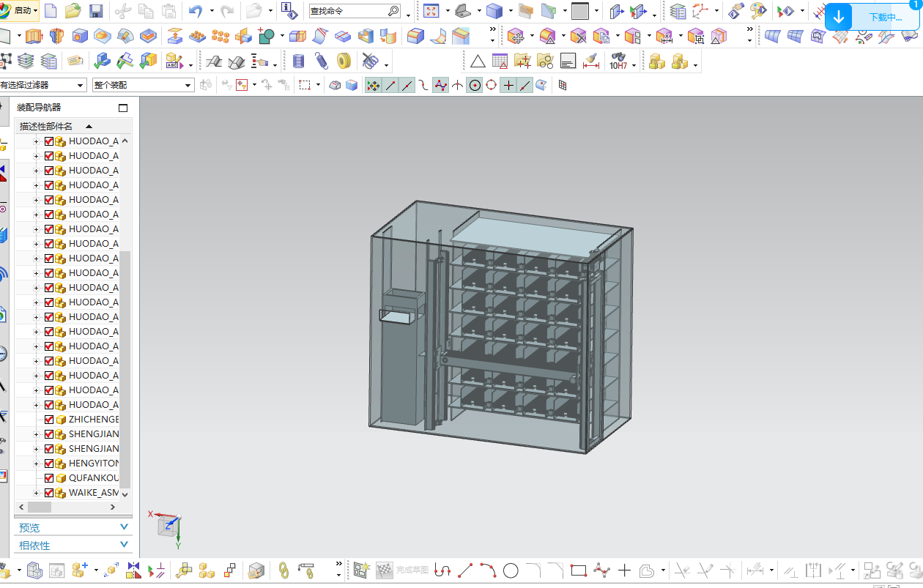
Task: Expand the WAIKE_ASM tree node
Action: click(x=36, y=493)
